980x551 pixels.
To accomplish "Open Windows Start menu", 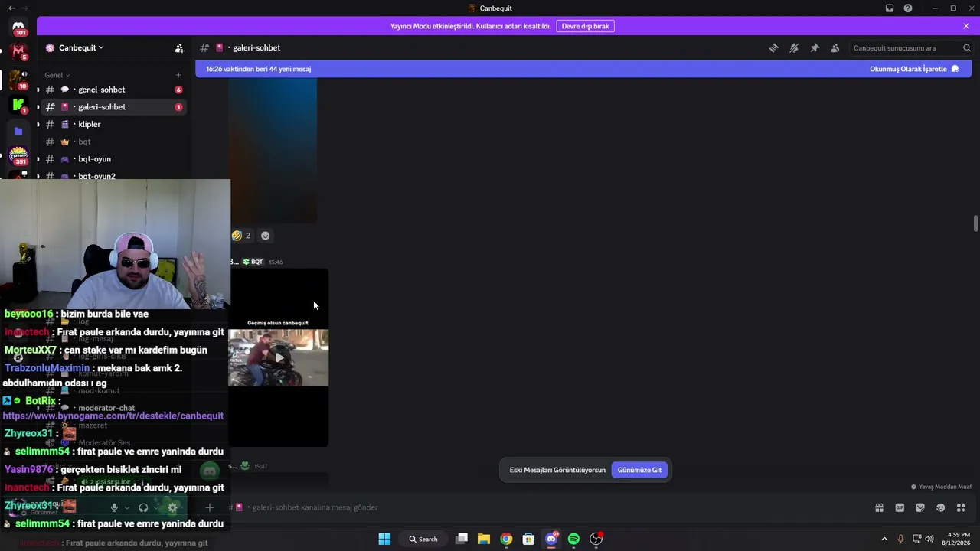I will coord(384,539).
